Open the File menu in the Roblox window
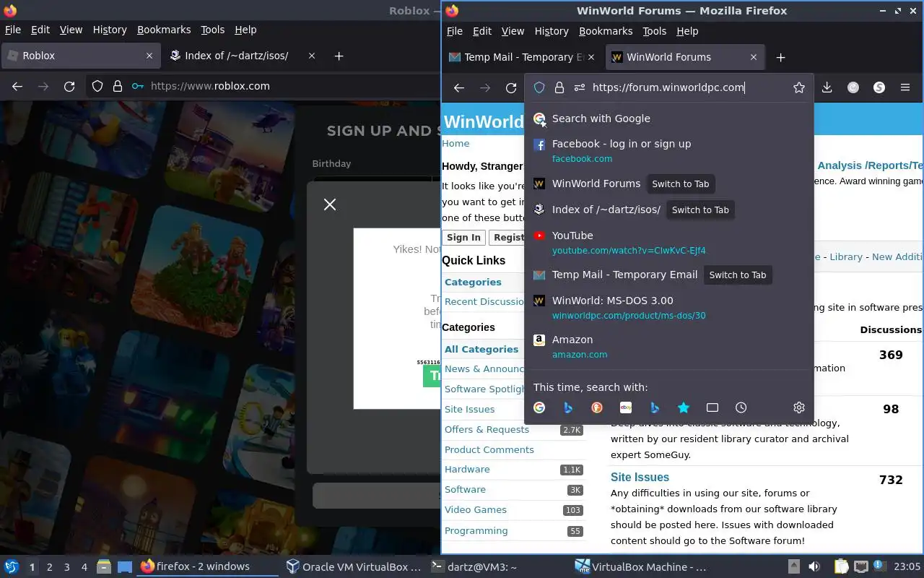The width and height of the screenshot is (924, 578). [13, 30]
